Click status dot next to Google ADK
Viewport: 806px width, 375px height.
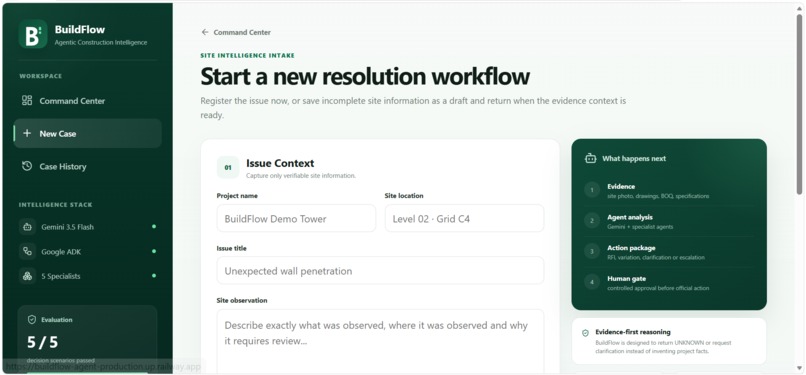[154, 251]
